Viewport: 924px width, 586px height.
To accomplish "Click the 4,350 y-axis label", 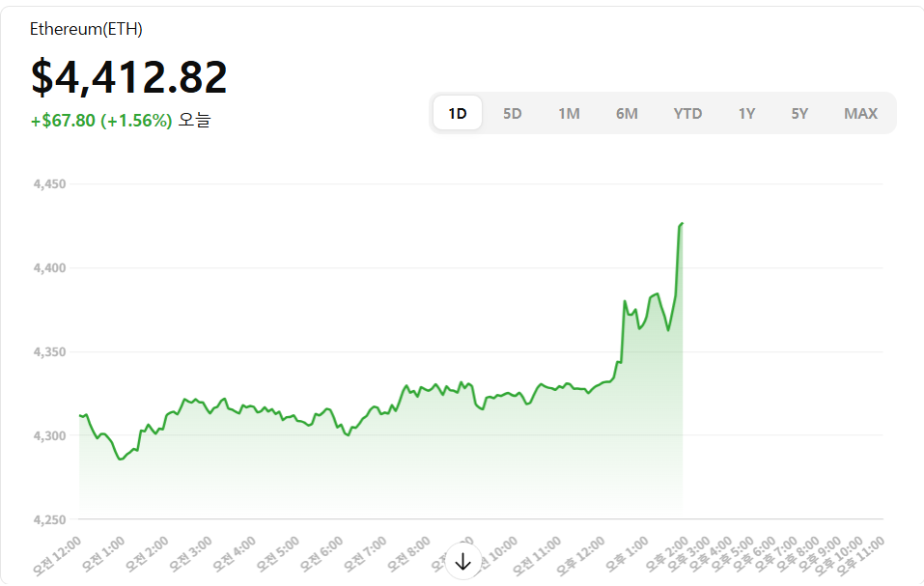I will (49, 352).
